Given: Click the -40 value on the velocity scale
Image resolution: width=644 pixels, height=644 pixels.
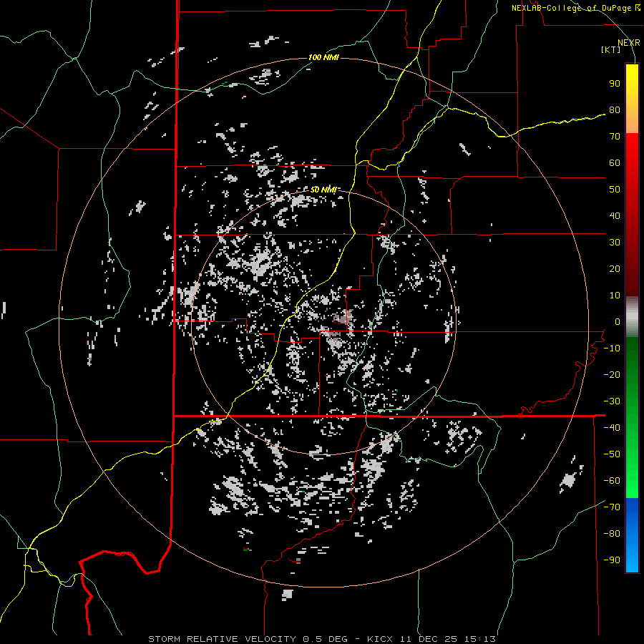Looking at the screenshot, I should (612, 428).
